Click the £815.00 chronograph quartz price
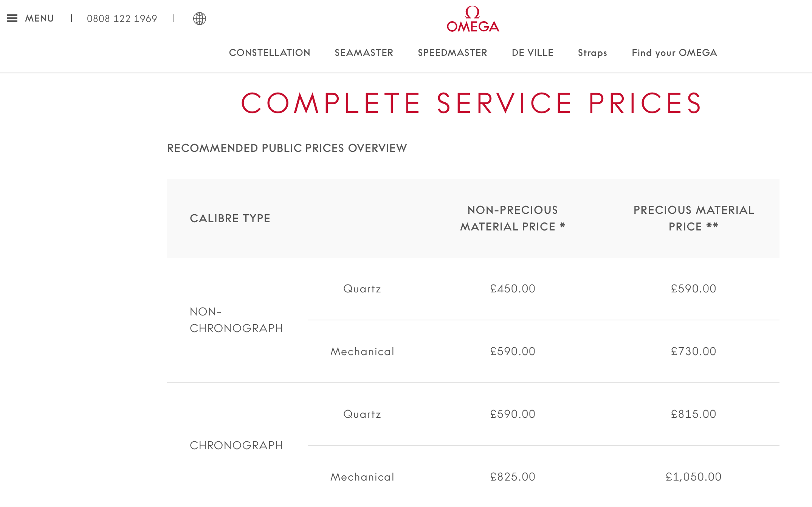The height and width of the screenshot is (507, 812). [693, 414]
